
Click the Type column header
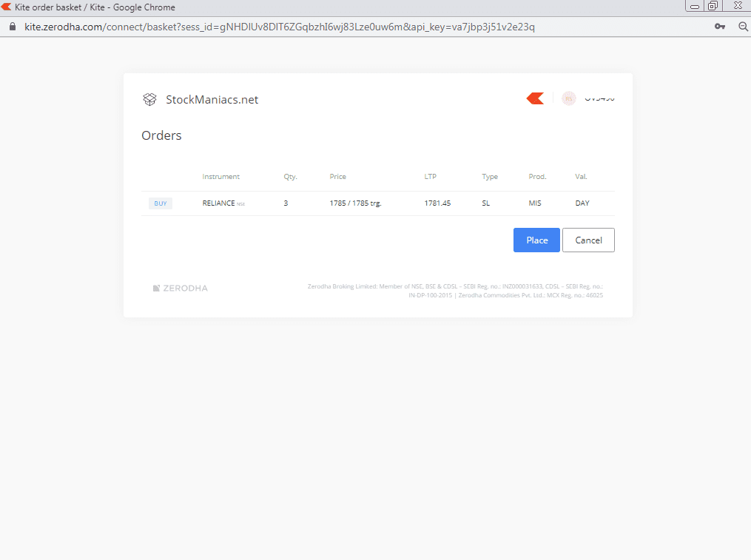(x=490, y=177)
